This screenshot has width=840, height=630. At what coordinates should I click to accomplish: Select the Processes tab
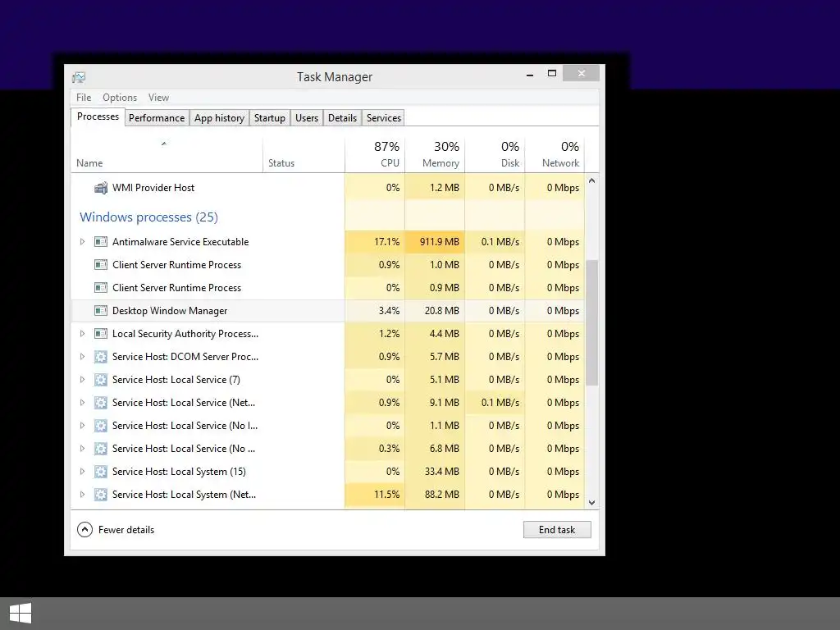click(x=98, y=116)
